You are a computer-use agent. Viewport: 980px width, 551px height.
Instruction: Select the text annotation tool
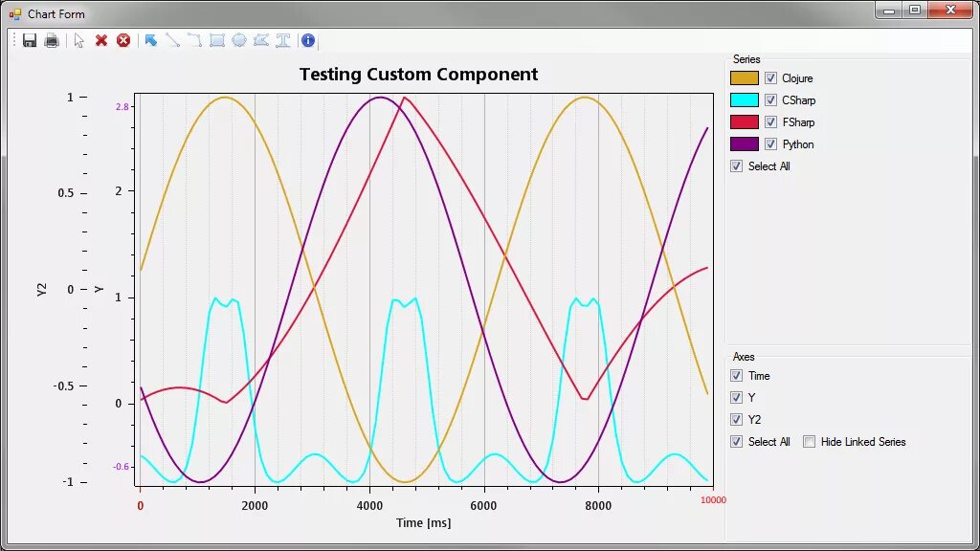coord(283,40)
